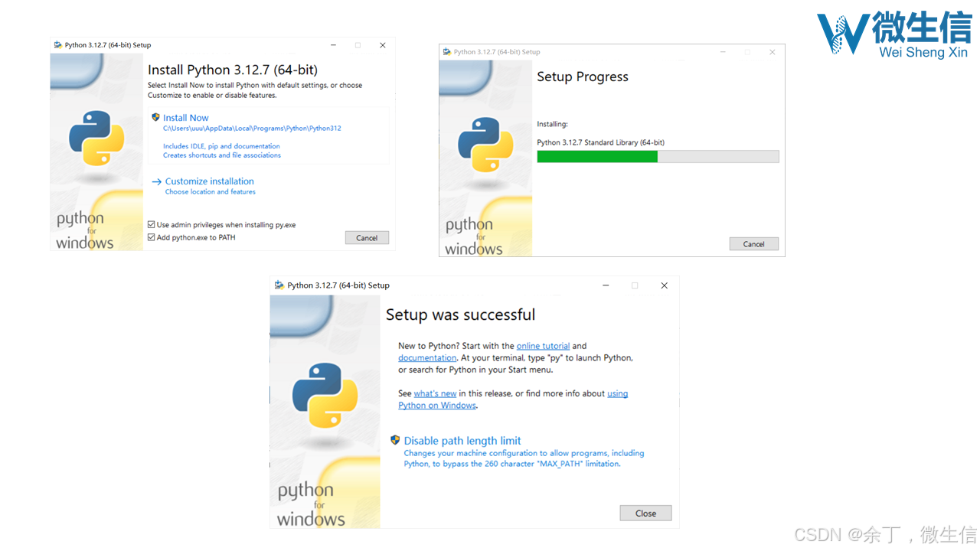The height and width of the screenshot is (551, 980).
Task: Click 'Creates shortcuts and file associations' text
Action: coord(222,155)
